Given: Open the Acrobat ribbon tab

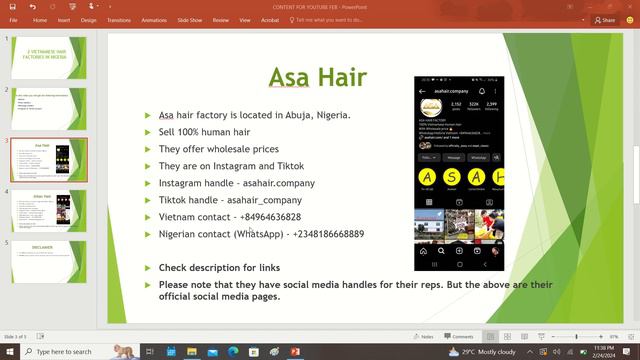Looking at the screenshot, I should [x=270, y=20].
